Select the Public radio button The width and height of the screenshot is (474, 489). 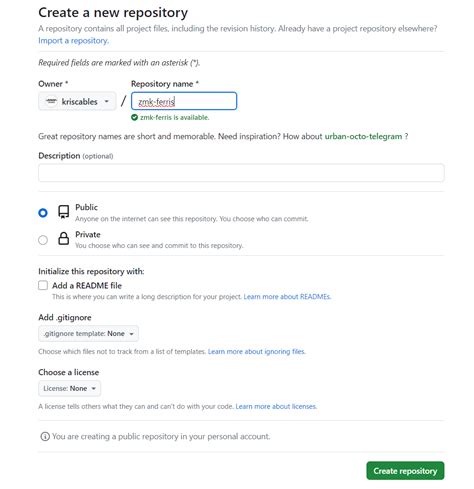pyautogui.click(x=43, y=213)
